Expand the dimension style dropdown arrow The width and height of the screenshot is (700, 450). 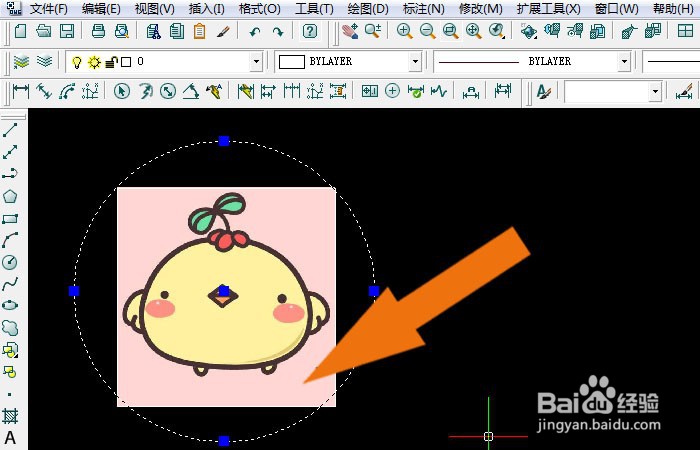pyautogui.click(x=655, y=92)
